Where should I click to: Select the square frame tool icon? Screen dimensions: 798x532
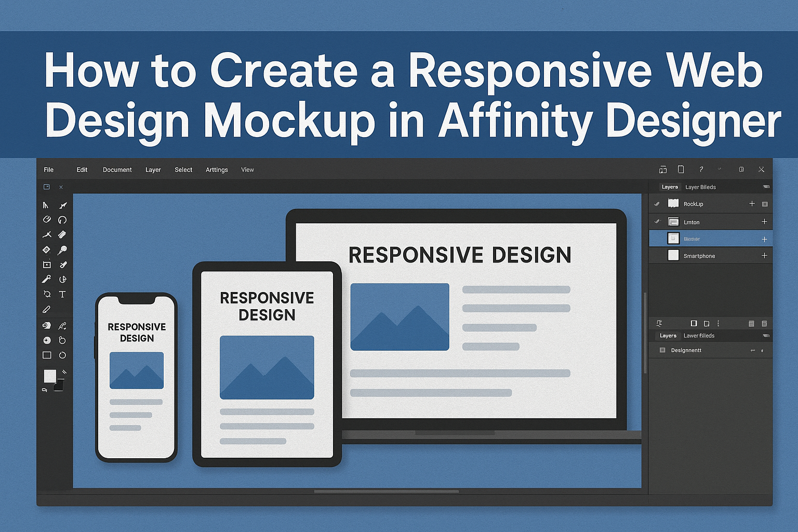(x=47, y=264)
